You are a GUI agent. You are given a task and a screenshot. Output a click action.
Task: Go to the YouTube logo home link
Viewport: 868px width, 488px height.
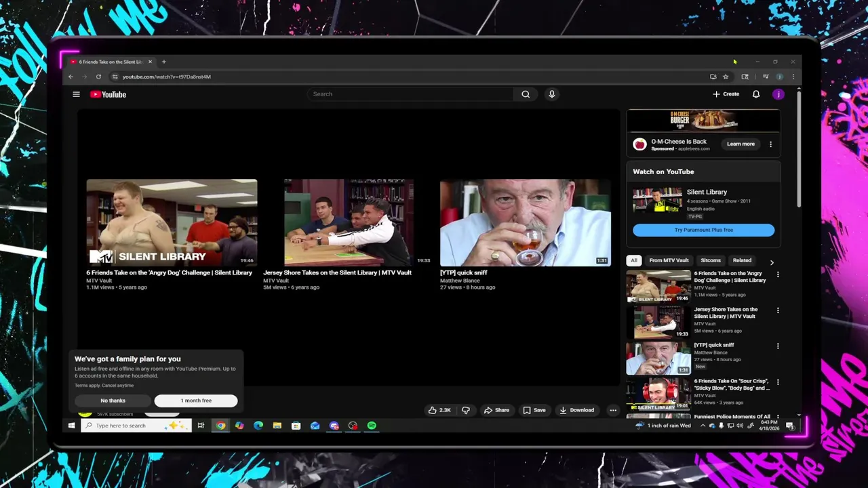[108, 94]
